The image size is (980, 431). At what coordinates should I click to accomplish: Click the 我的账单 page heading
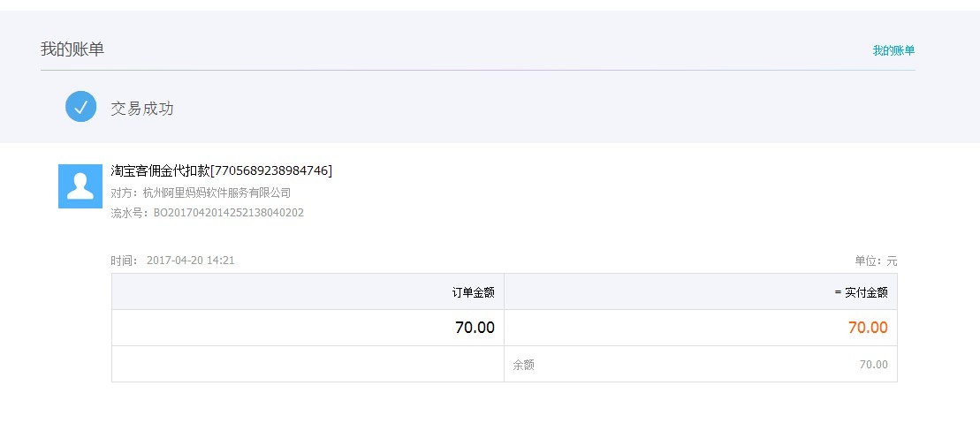(72, 49)
